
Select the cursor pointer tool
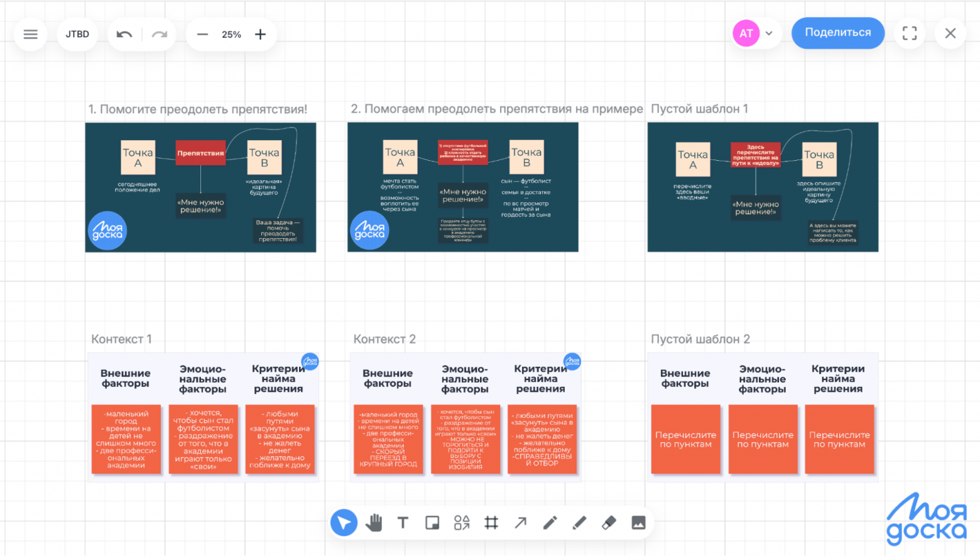click(344, 523)
